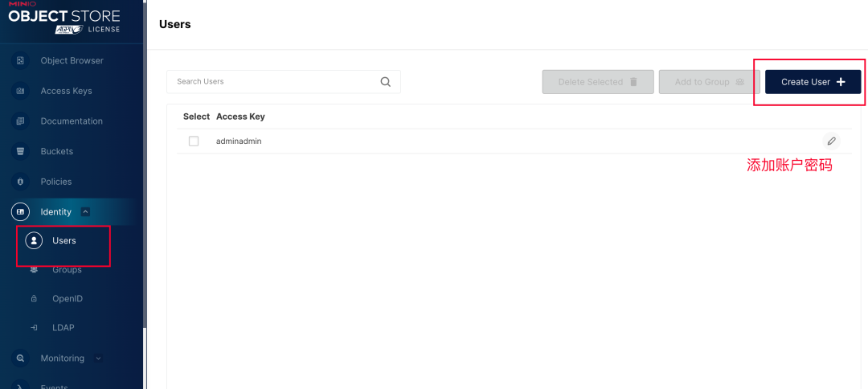This screenshot has height=389, width=868.
Task: Click the pencil edit icon for adminadmin
Action: point(832,141)
